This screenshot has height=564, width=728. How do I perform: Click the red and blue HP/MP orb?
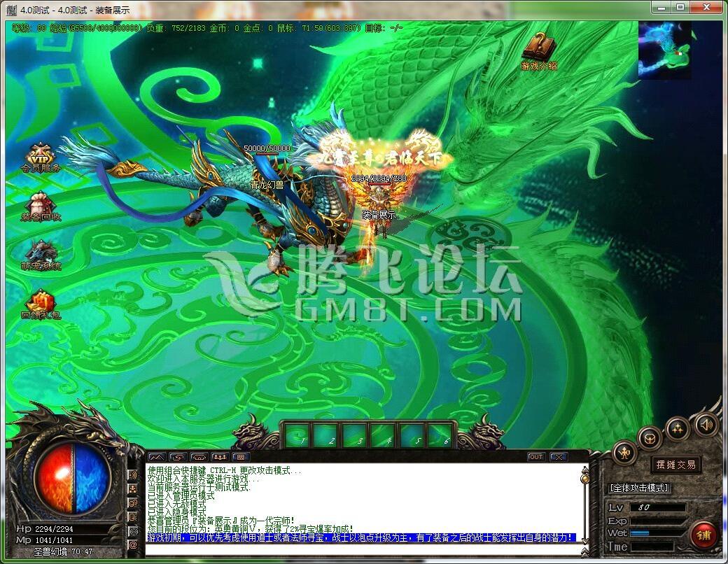click(x=72, y=478)
